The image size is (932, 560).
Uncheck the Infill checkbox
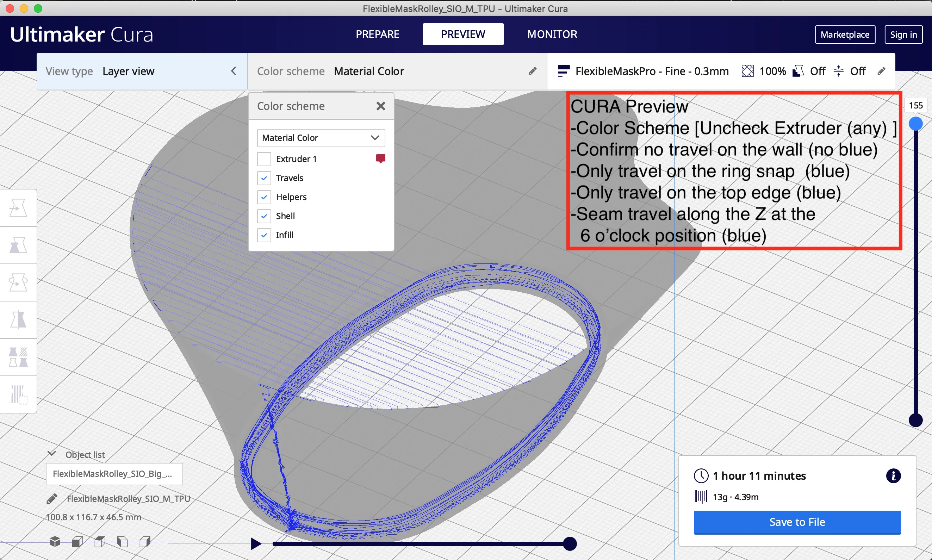point(264,235)
